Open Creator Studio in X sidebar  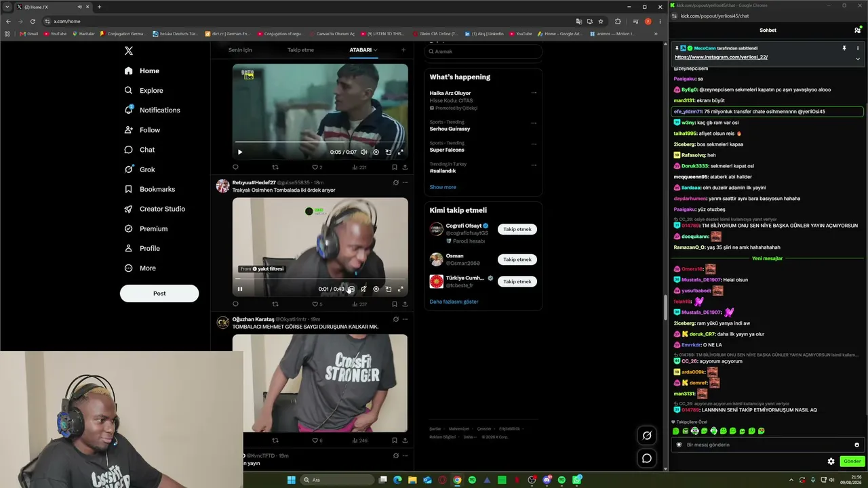point(155,209)
